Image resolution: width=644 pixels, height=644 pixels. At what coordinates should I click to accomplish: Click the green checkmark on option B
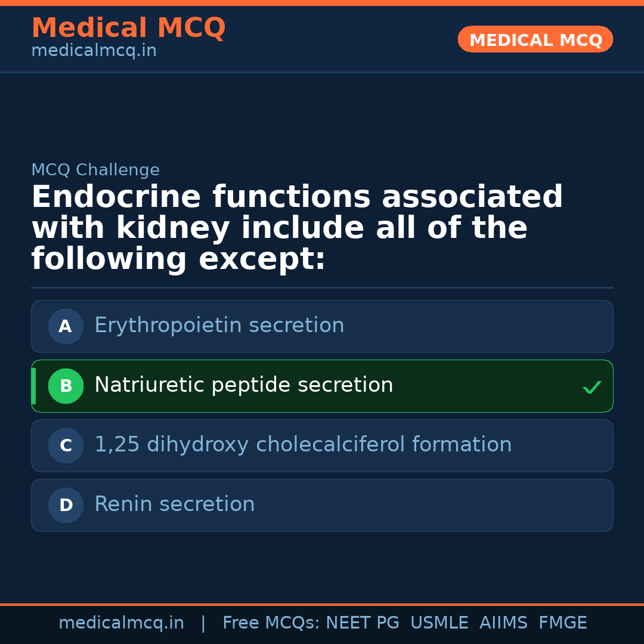pyautogui.click(x=592, y=387)
